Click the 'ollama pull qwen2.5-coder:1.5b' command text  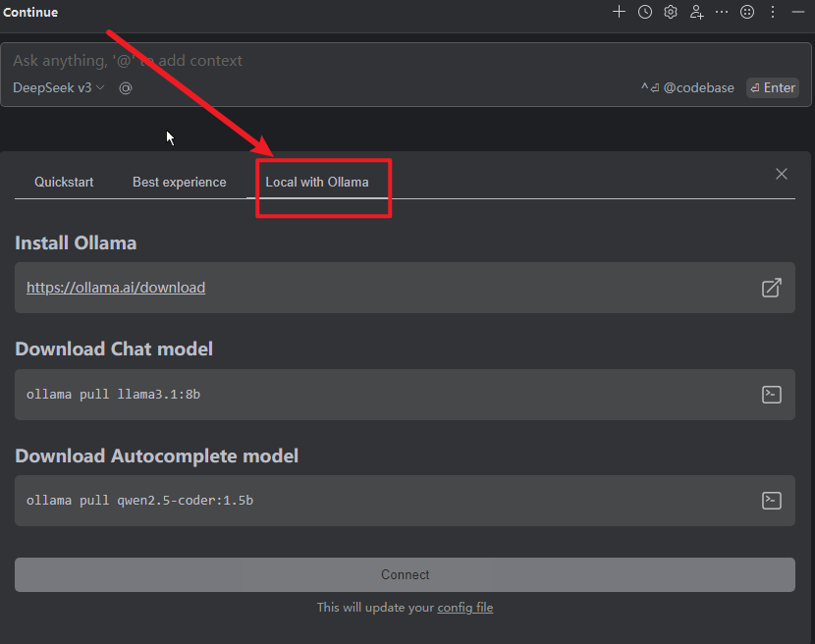tap(139, 501)
